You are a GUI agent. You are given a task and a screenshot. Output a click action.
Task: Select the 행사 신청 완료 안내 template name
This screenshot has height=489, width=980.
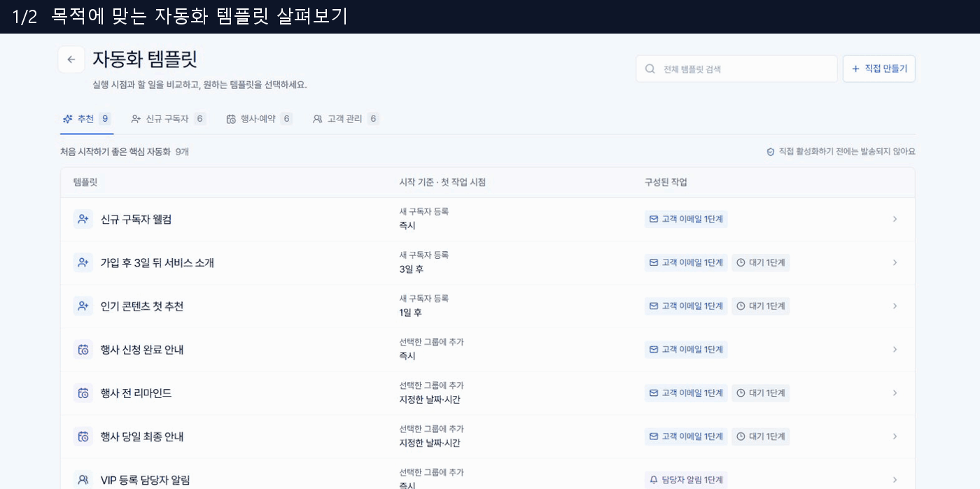point(142,349)
